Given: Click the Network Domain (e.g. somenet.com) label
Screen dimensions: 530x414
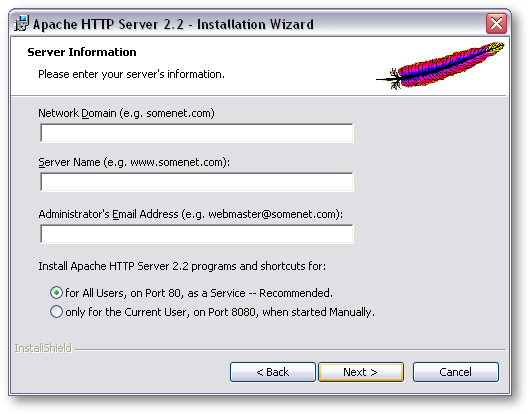Looking at the screenshot, I should [x=126, y=113].
